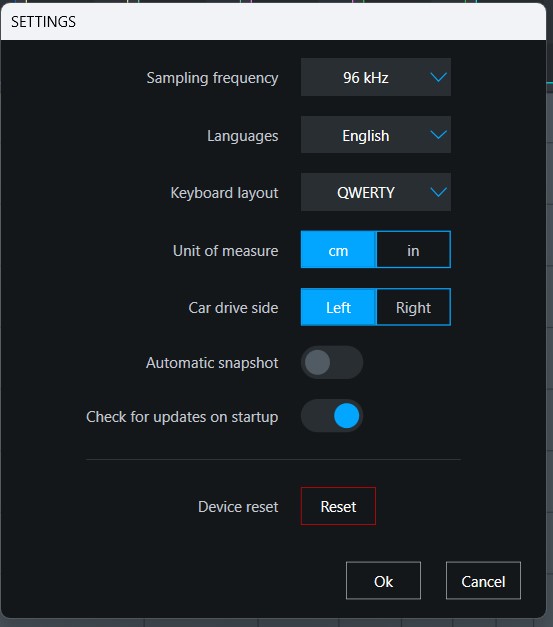
Task: Enable the Automatic snapshot switch
Action: point(332,362)
